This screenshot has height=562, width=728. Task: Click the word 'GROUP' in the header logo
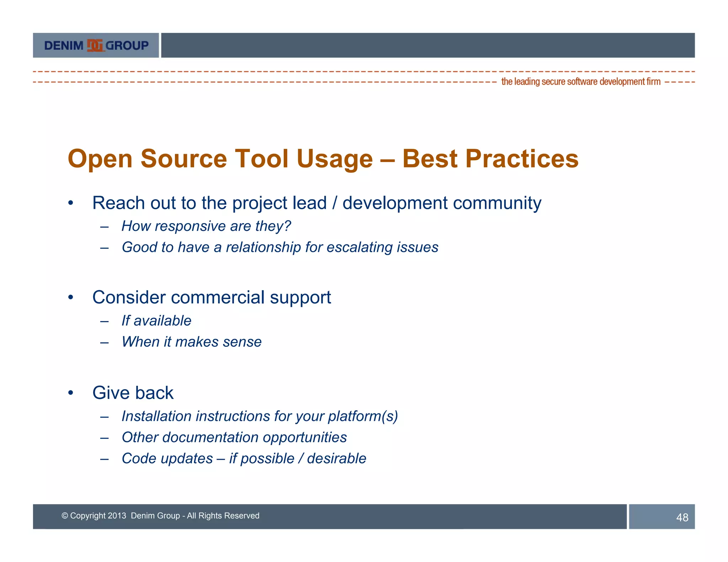pyautogui.click(x=127, y=46)
